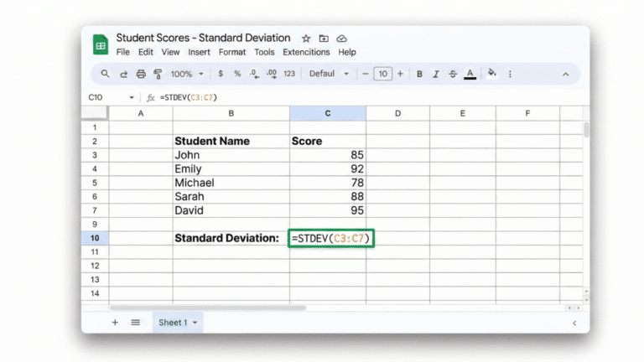The width and height of the screenshot is (644, 362).
Task: Click cell C10 with the STDEV formula
Action: [331, 238]
